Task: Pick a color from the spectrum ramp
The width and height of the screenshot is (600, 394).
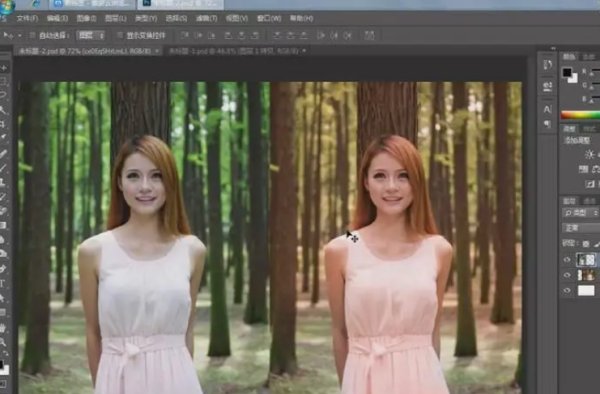Action: pos(580,114)
